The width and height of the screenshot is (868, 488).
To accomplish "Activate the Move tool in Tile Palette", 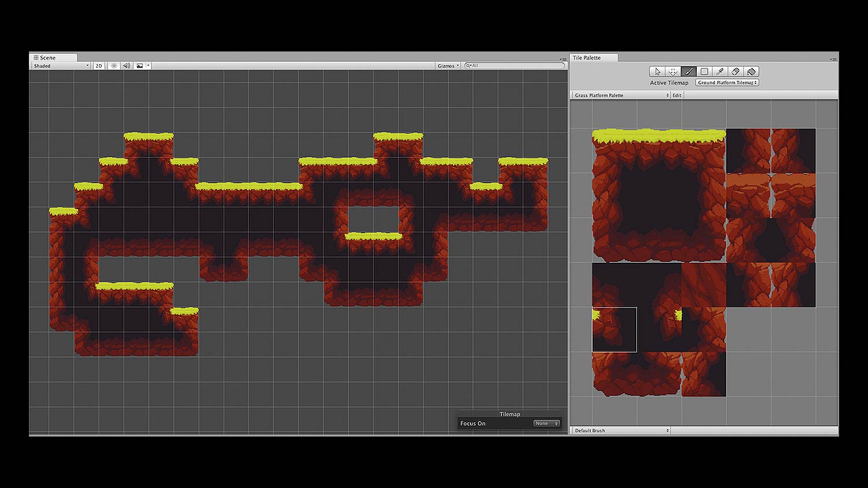I will [673, 71].
